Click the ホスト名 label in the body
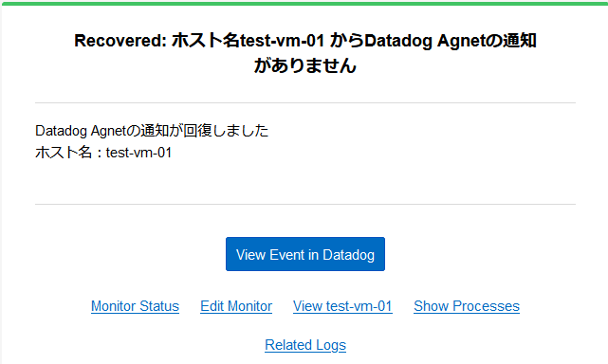Viewport: 608px width, 364px height. click(x=64, y=153)
